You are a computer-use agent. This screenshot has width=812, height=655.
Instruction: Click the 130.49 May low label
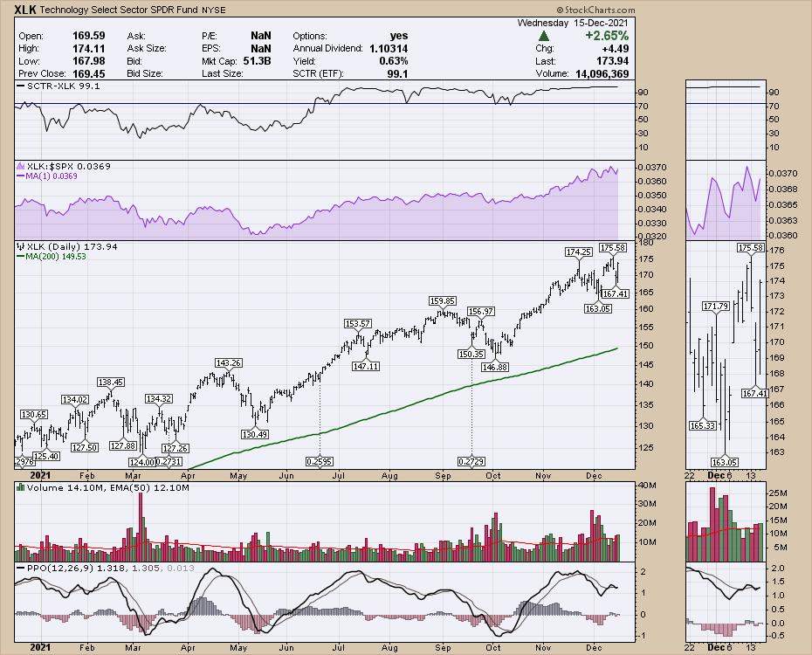(255, 434)
